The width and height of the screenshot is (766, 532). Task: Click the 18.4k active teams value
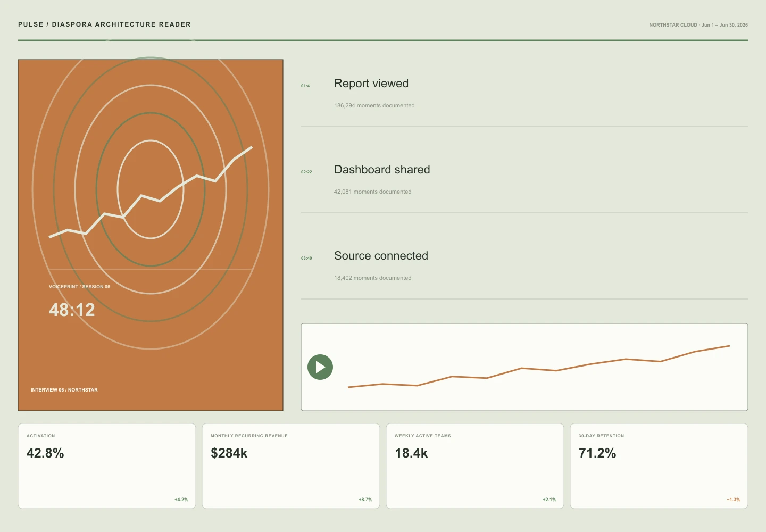coord(411,453)
